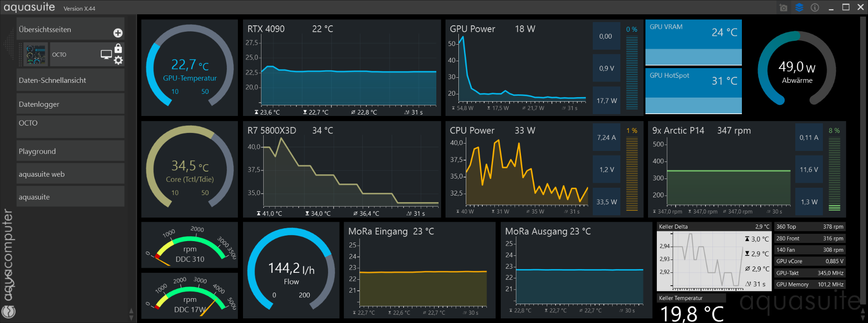Click the blue layers icon in title bar

[799, 7]
